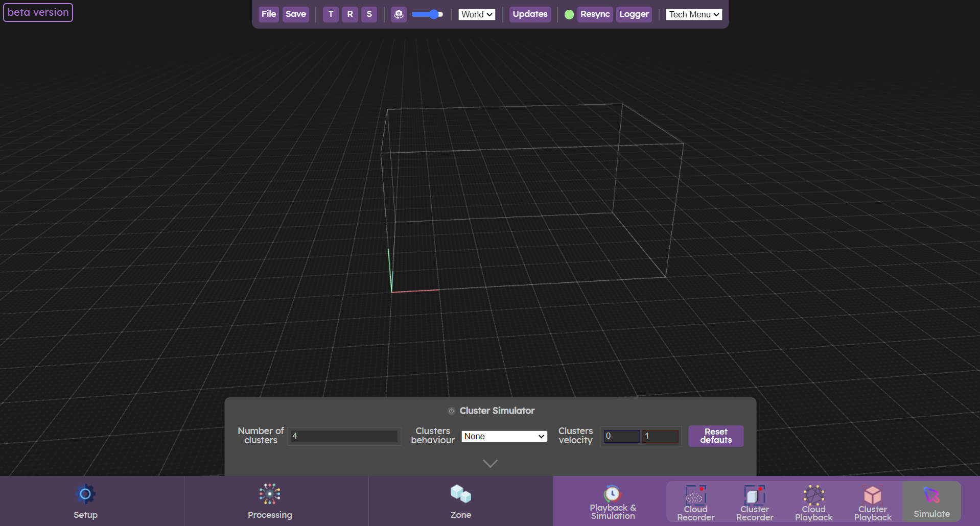This screenshot has width=980, height=526.
Task: Toggle the T transform mode
Action: (x=330, y=14)
